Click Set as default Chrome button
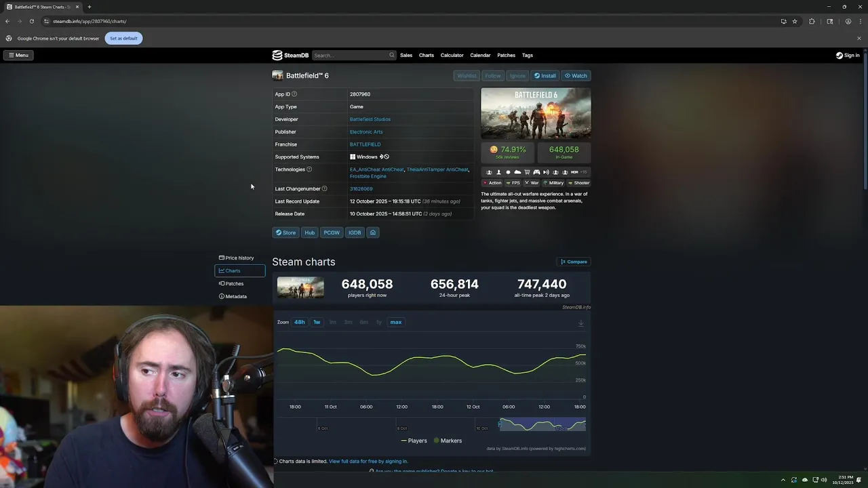The image size is (868, 488). 123,39
